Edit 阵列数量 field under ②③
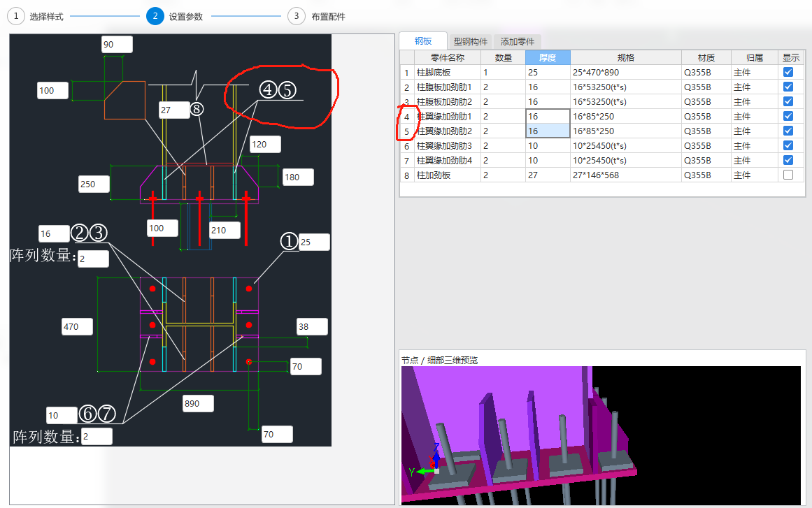 pyautogui.click(x=93, y=259)
